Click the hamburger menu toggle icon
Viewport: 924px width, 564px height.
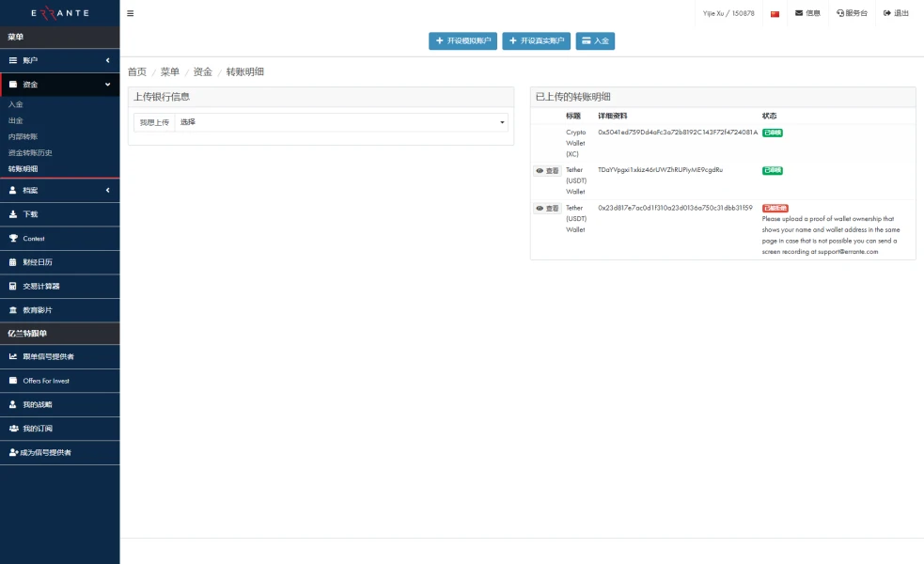pyautogui.click(x=130, y=13)
